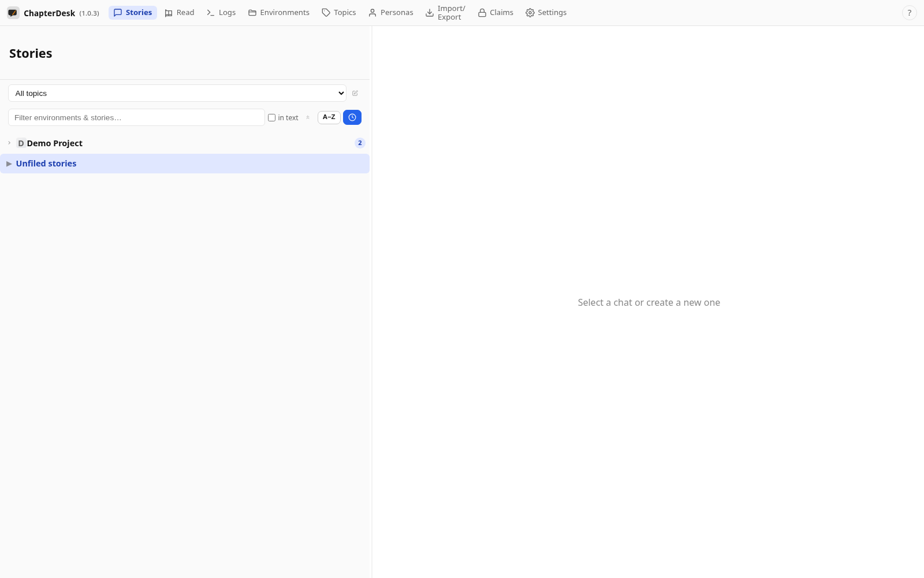
Task: Click the collapse all double-chevron icon
Action: pos(308,117)
